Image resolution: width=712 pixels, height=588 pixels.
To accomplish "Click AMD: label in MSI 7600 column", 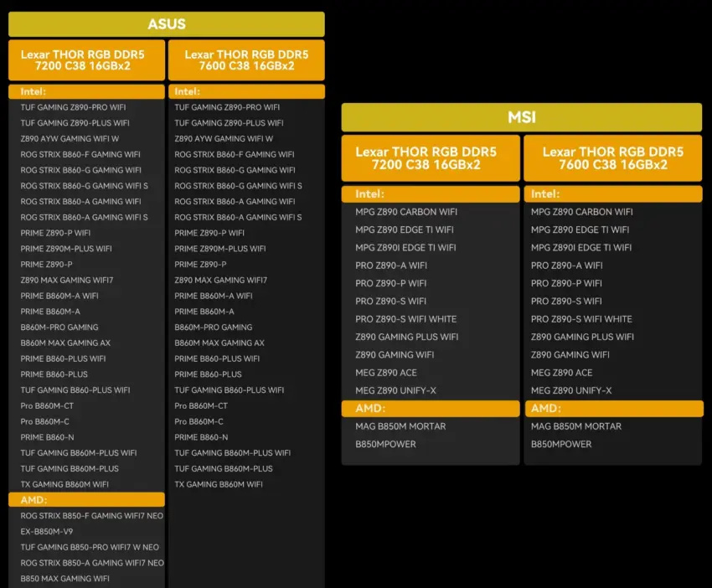I will click(546, 408).
